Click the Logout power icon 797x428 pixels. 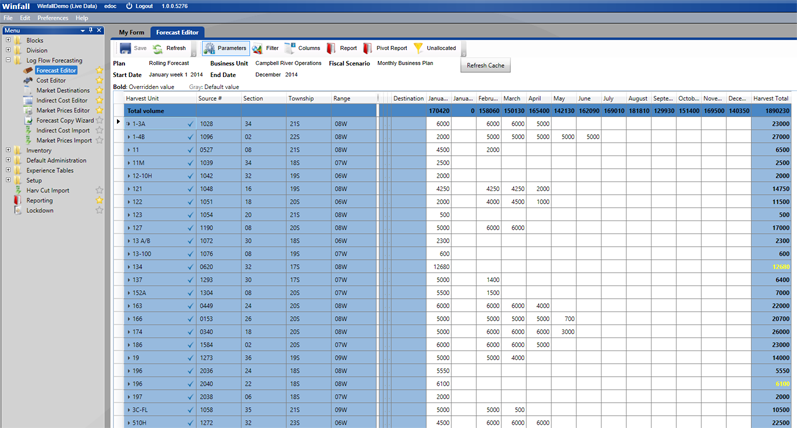pyautogui.click(x=129, y=6)
